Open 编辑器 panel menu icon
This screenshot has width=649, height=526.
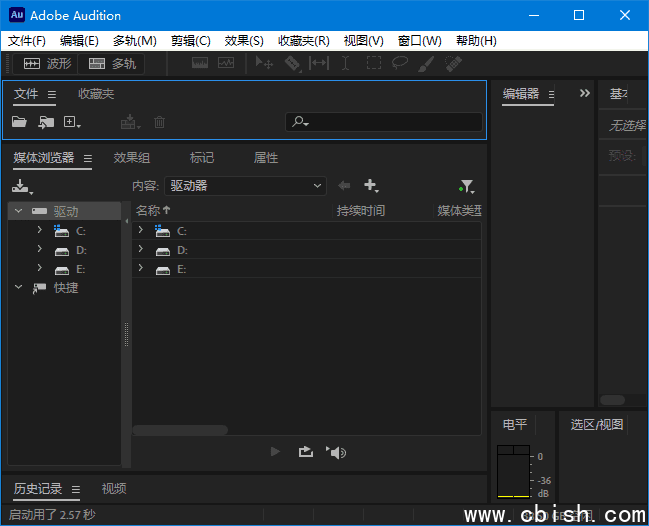tap(551, 95)
